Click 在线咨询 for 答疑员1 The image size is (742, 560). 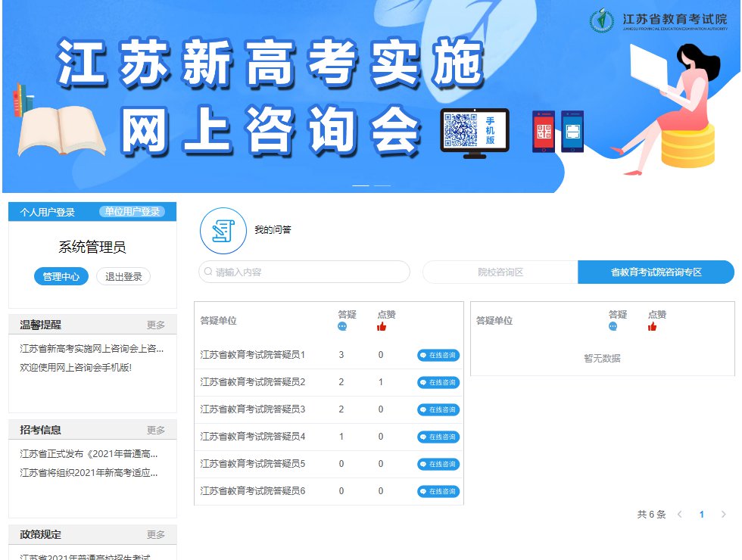(x=438, y=355)
